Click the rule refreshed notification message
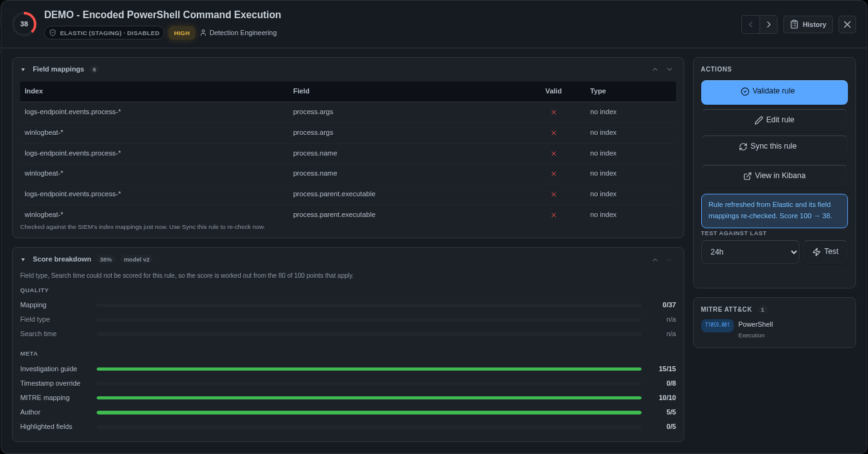Screen dimensions: 868x454 [x=775, y=211]
